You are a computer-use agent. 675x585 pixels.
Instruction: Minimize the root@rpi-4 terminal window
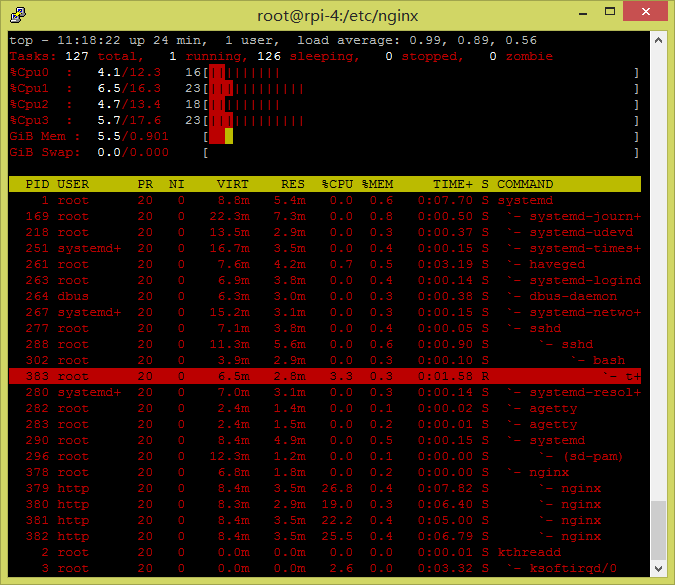(583, 13)
